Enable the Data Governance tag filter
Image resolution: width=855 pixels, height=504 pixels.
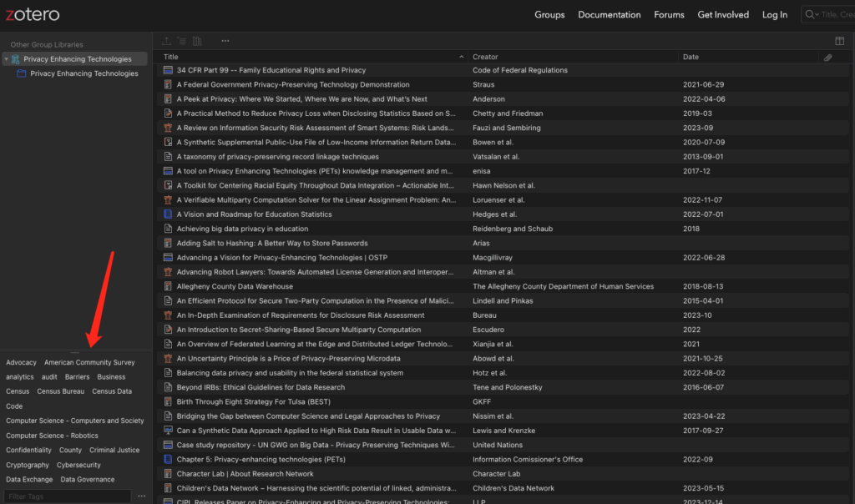[88, 480]
